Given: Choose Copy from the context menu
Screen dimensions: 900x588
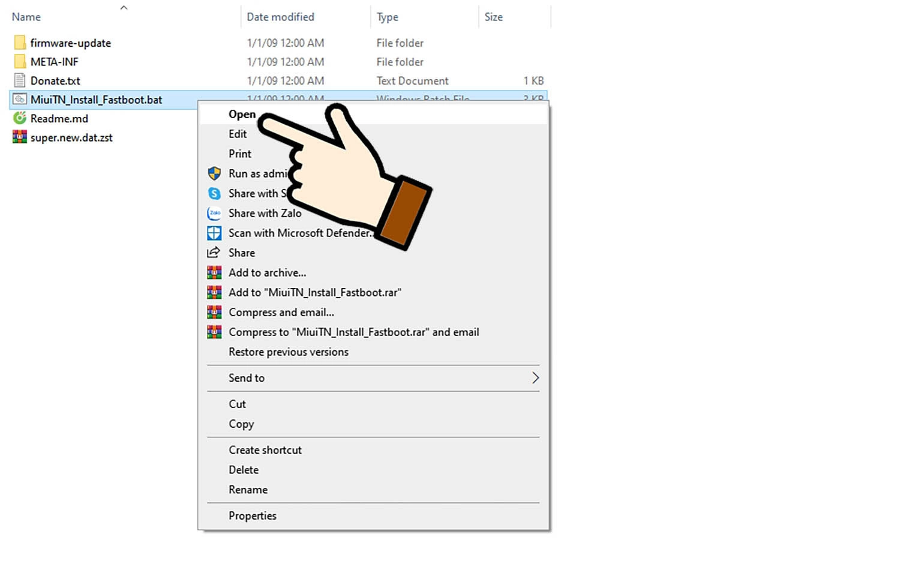Looking at the screenshot, I should (241, 424).
